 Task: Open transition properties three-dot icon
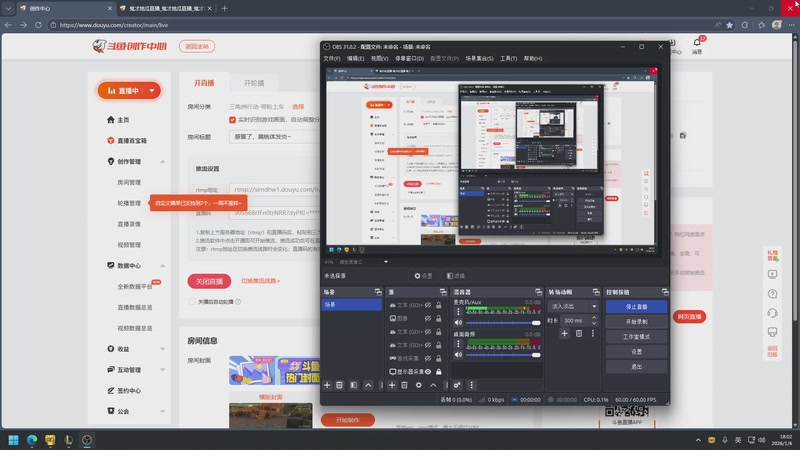click(593, 334)
